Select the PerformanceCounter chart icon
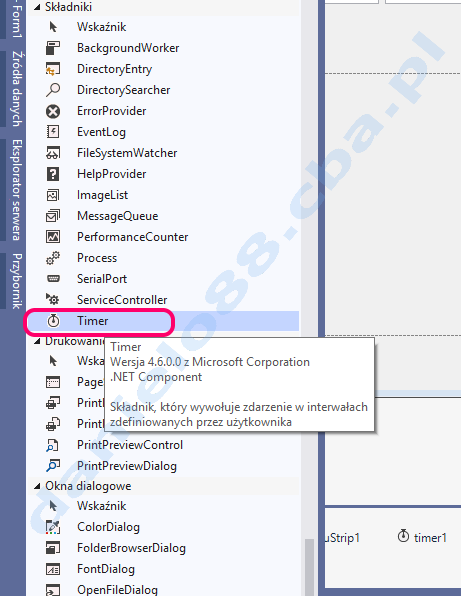Image resolution: width=461 pixels, height=596 pixels. (53, 237)
